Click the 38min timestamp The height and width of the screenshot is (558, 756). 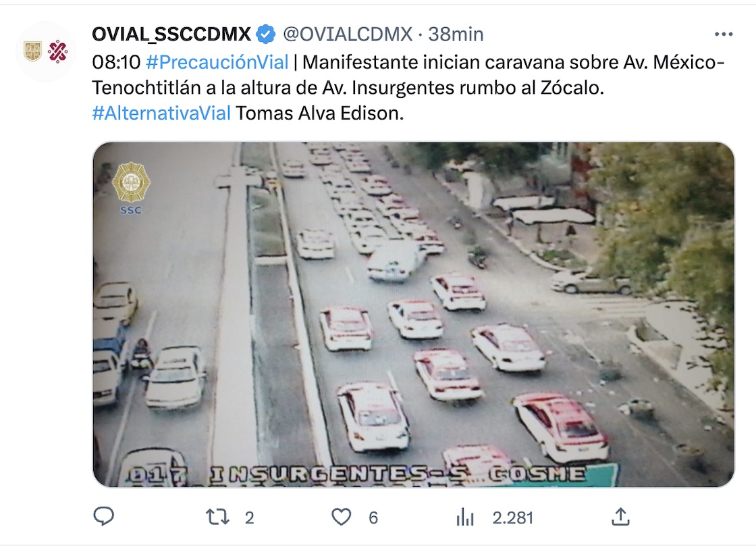456,34
